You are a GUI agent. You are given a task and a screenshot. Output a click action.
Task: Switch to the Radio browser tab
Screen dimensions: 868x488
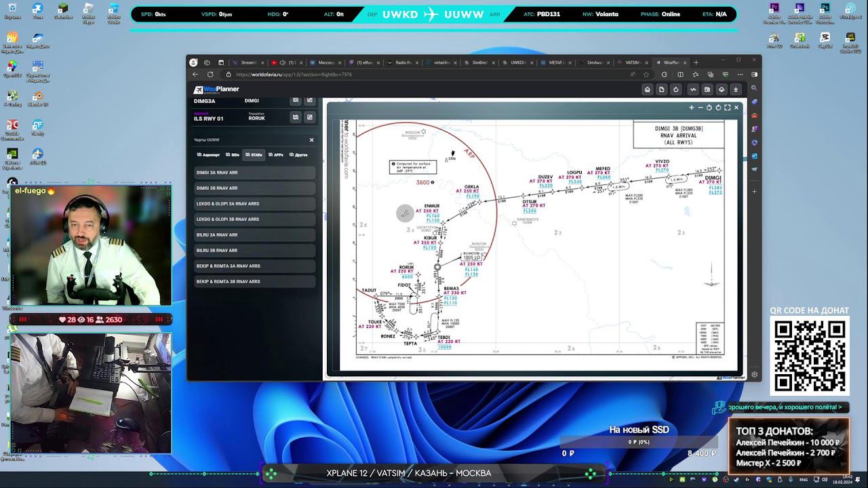(x=403, y=62)
